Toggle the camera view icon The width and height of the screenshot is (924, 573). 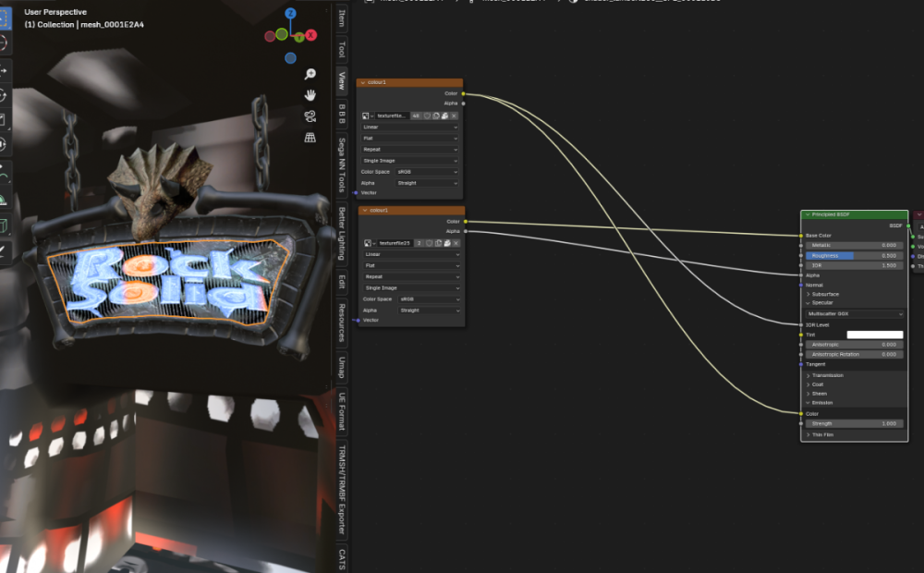pyautogui.click(x=310, y=116)
